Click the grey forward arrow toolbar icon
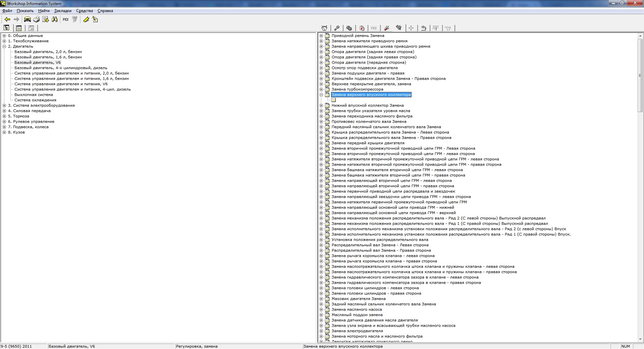The height and width of the screenshot is (349, 644). (16, 19)
